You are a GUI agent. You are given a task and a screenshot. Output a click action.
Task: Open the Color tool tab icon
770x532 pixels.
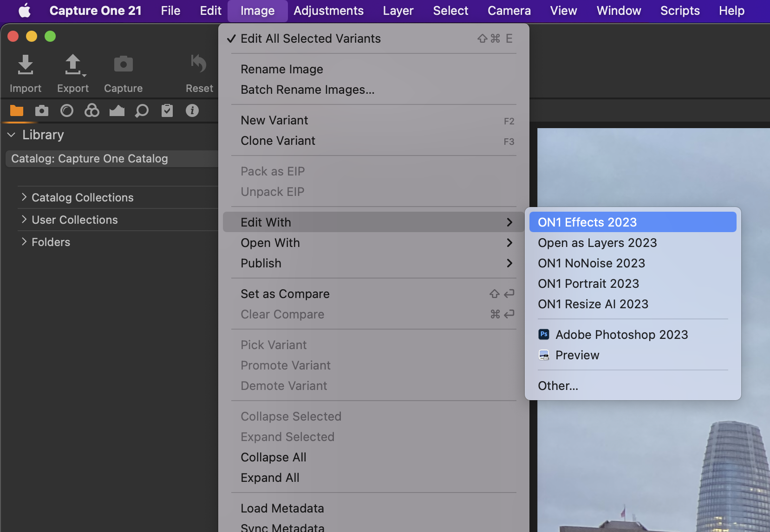[x=92, y=110]
